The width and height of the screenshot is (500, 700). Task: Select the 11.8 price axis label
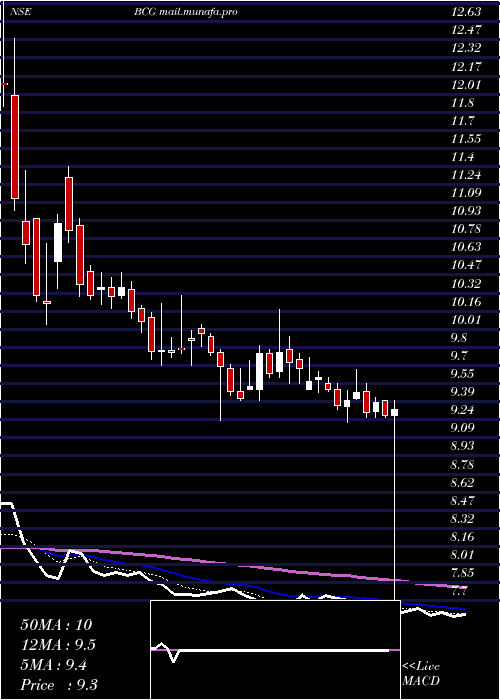462,103
